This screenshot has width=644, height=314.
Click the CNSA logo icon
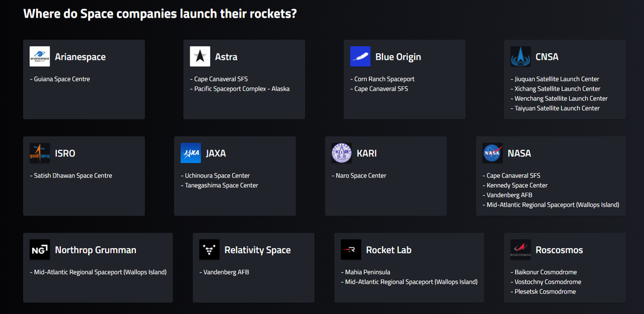coord(520,56)
